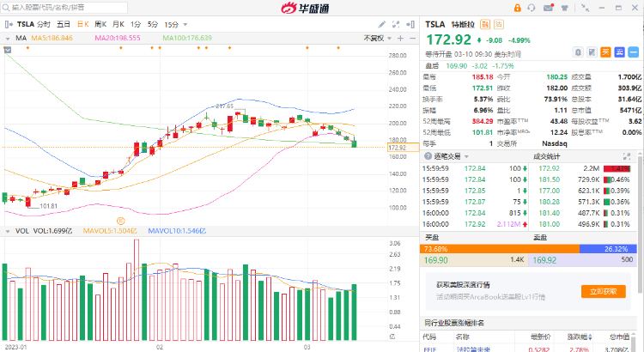Click the lock icon in the title bar
This screenshot has height=352, width=644.
(x=518, y=8)
